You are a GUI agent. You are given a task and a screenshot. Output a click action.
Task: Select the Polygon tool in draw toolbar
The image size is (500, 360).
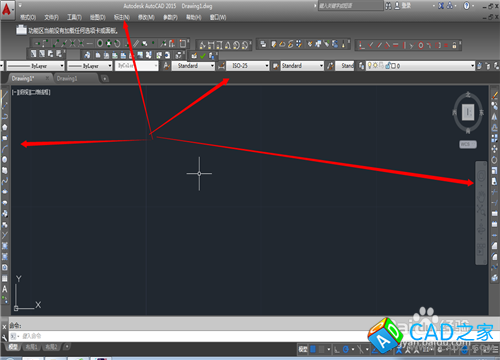pyautogui.click(x=5, y=127)
